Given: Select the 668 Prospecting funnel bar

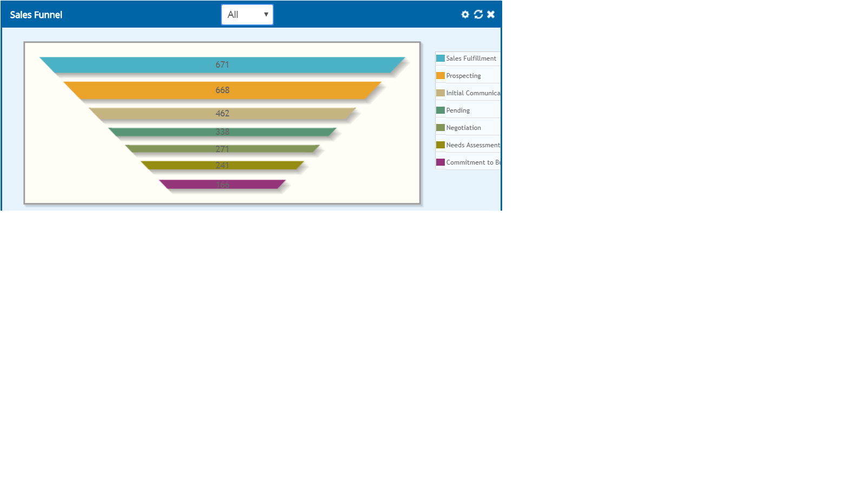Looking at the screenshot, I should [x=222, y=90].
